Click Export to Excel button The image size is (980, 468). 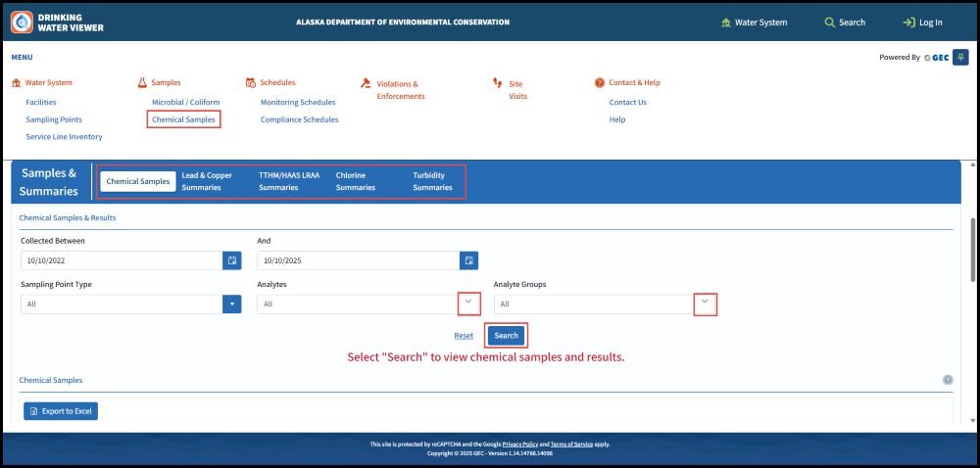pos(61,411)
